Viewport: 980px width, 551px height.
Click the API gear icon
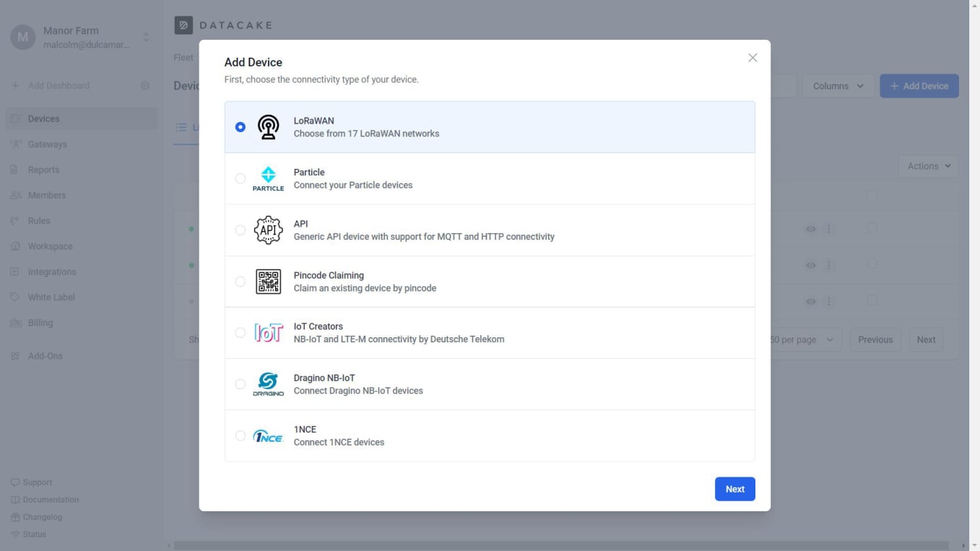click(268, 230)
